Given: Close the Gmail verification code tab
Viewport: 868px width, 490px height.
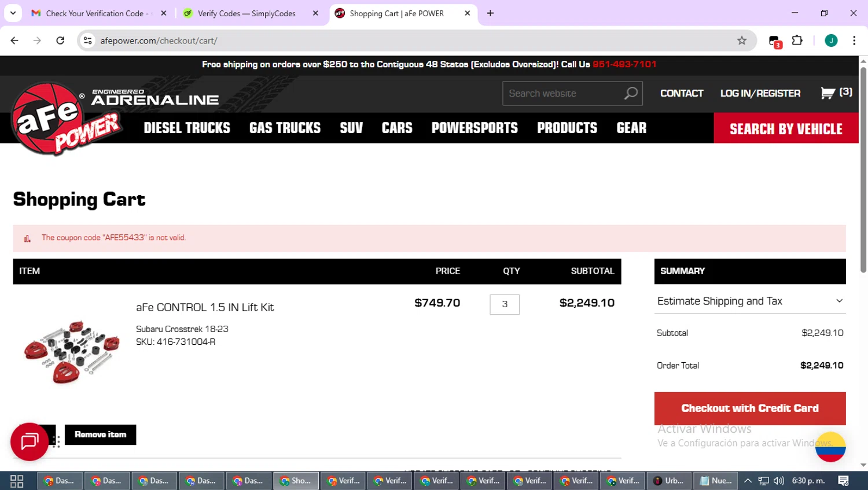Looking at the screenshot, I should pos(164,13).
